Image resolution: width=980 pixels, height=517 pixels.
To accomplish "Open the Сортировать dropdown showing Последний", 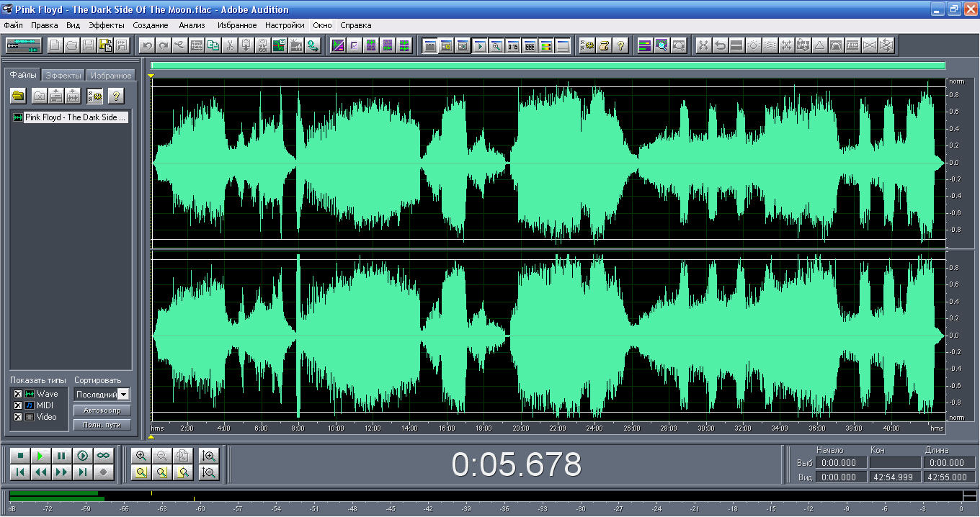I will coord(102,394).
